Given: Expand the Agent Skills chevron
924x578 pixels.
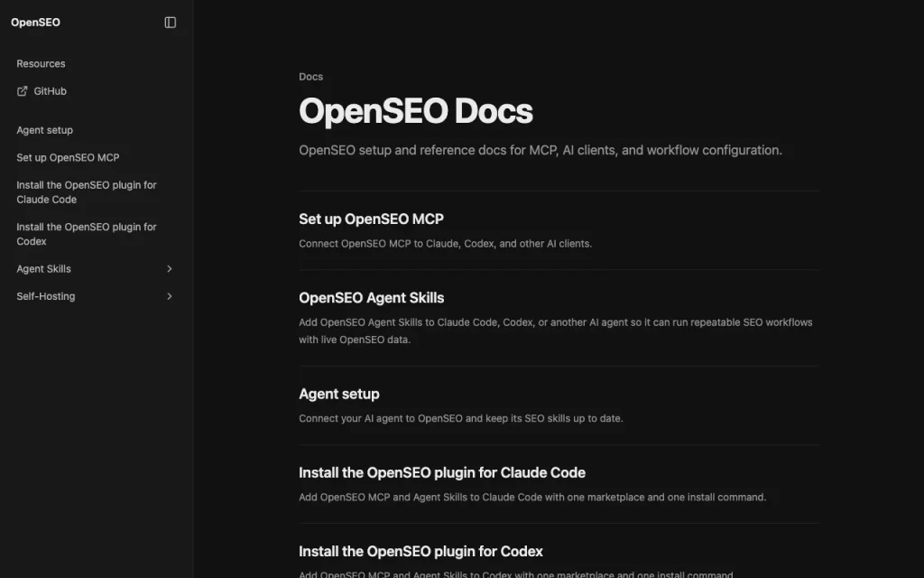Looking at the screenshot, I should tap(169, 269).
